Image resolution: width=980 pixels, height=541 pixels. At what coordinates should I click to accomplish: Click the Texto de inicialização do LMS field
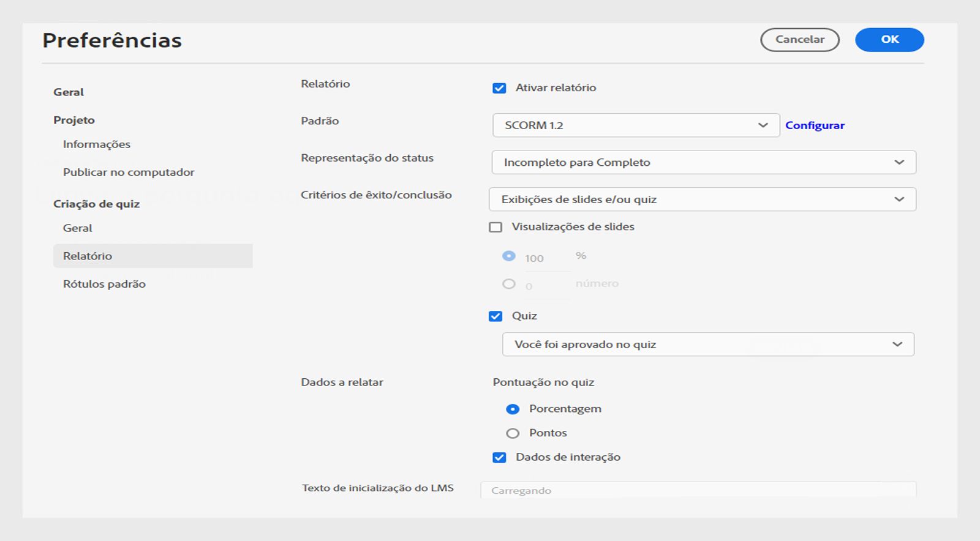pos(698,490)
